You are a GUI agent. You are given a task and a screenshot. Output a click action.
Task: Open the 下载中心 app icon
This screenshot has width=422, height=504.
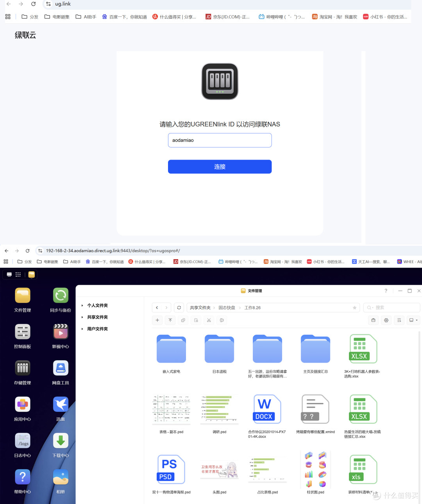(x=61, y=441)
